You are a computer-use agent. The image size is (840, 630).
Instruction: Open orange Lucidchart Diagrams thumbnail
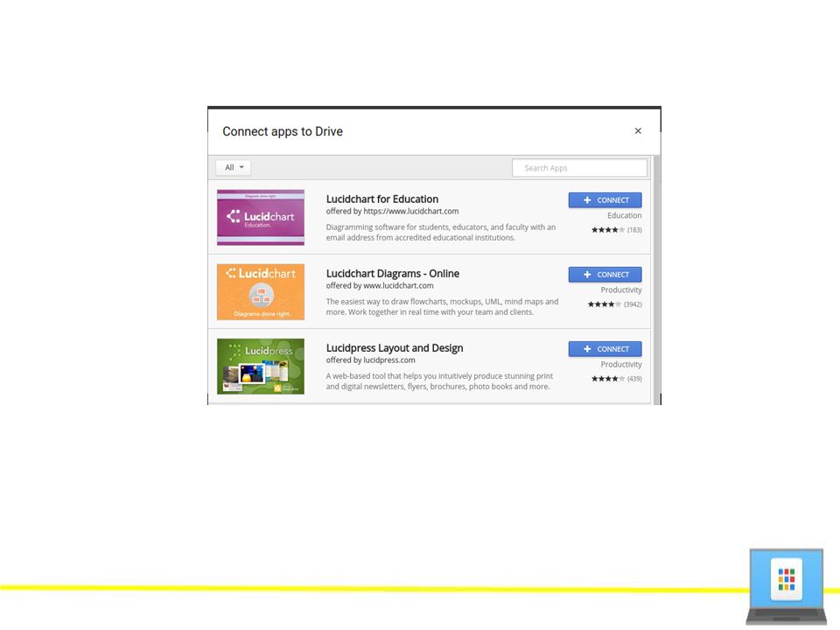(x=261, y=292)
